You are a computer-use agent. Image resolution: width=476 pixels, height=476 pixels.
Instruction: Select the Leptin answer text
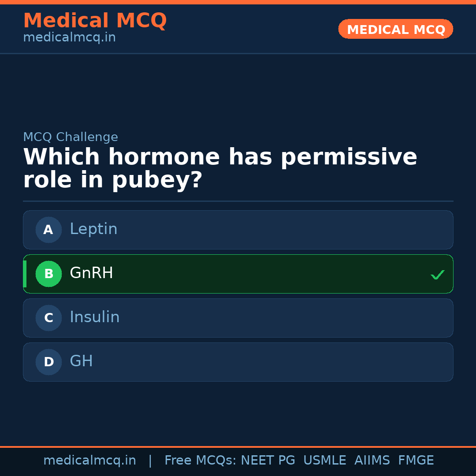click(x=93, y=229)
